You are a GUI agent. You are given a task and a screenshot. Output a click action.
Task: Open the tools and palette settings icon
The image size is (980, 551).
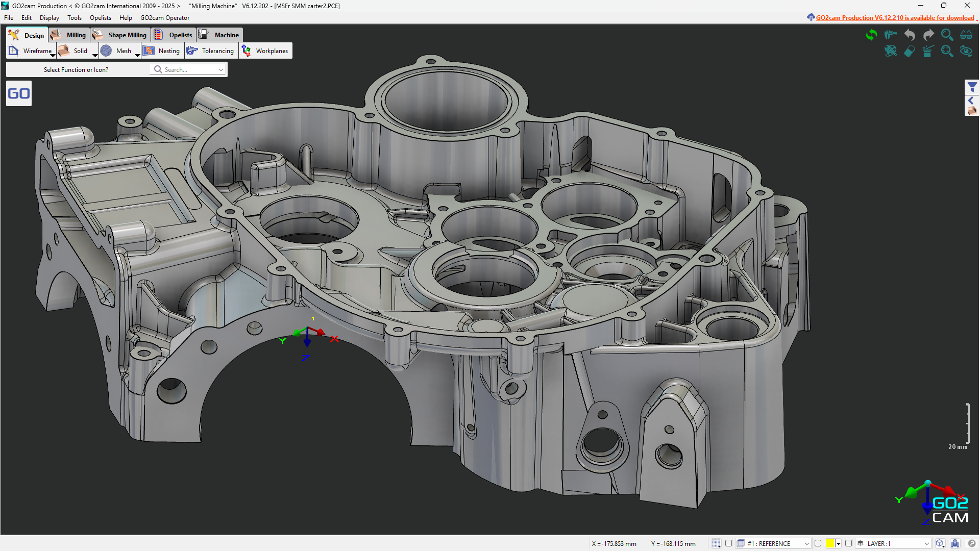(891, 51)
